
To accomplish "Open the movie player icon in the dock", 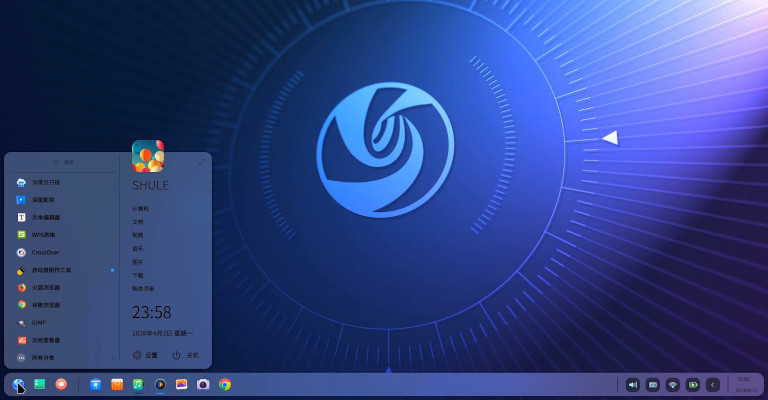I will pos(160,384).
